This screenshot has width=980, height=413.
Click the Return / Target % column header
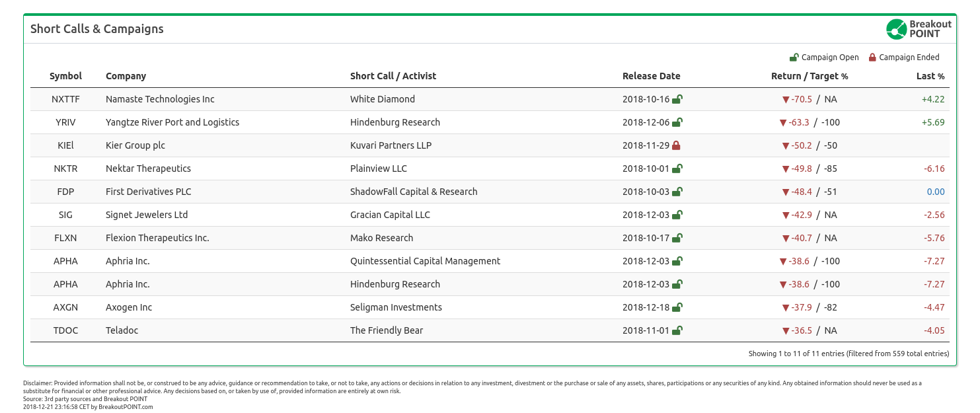810,76
